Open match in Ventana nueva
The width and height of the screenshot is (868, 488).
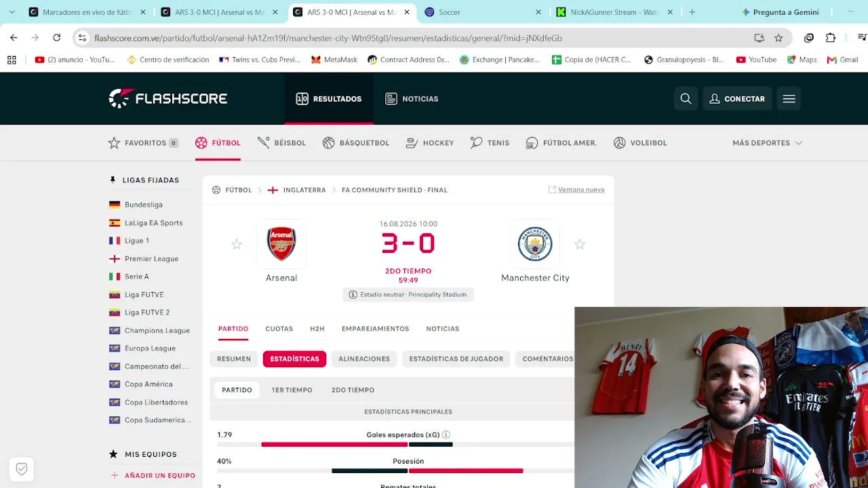point(576,190)
